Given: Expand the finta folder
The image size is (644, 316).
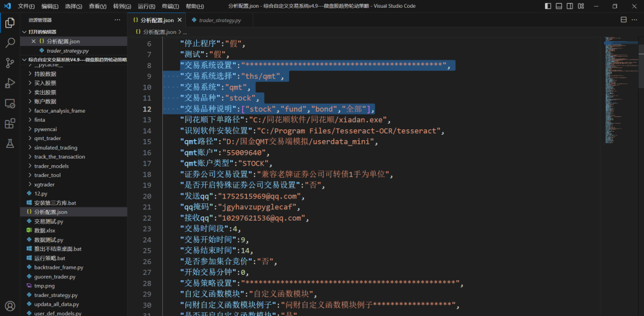Looking at the screenshot, I should click(x=39, y=120).
